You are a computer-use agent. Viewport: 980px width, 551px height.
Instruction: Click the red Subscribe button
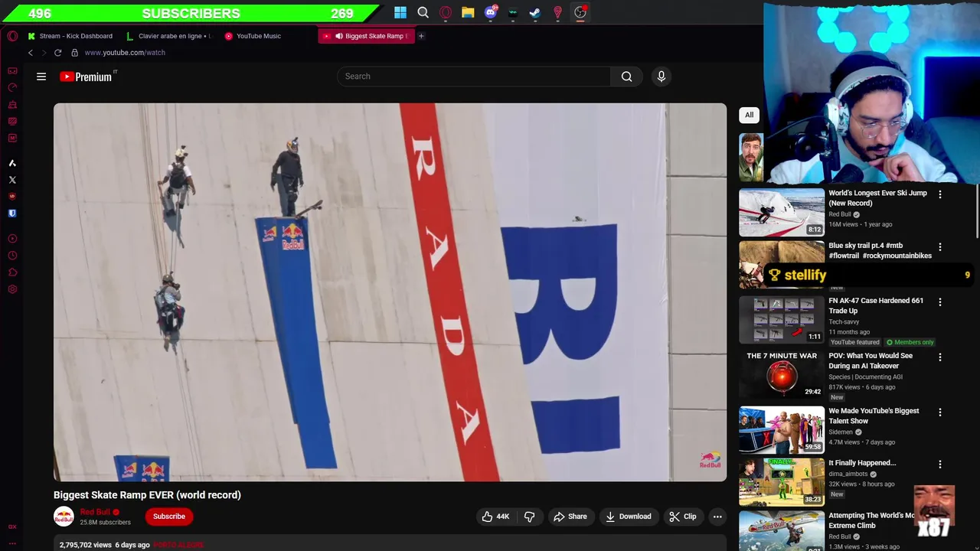coord(169,517)
